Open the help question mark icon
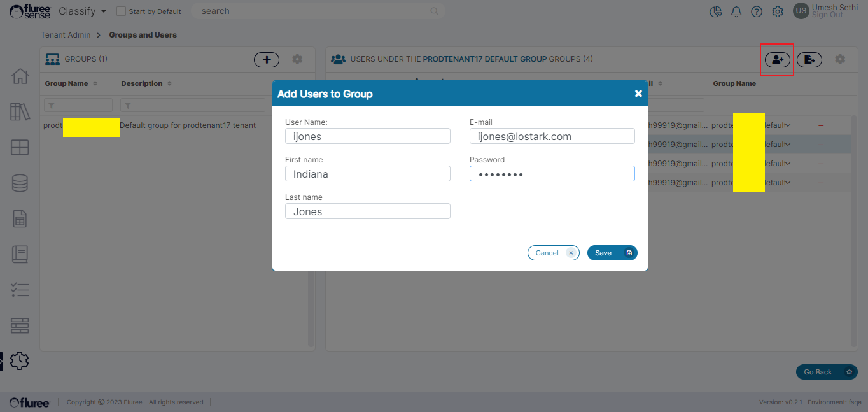The image size is (868, 412). click(x=757, y=11)
